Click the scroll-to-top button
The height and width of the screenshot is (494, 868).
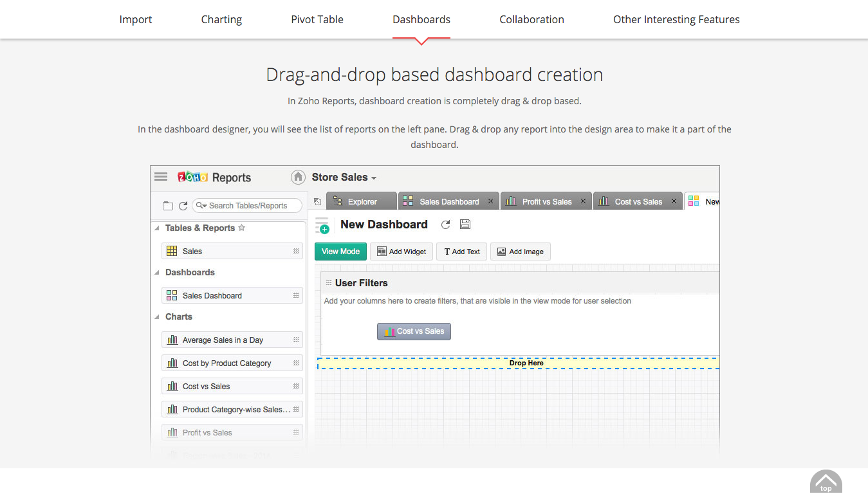pyautogui.click(x=826, y=482)
